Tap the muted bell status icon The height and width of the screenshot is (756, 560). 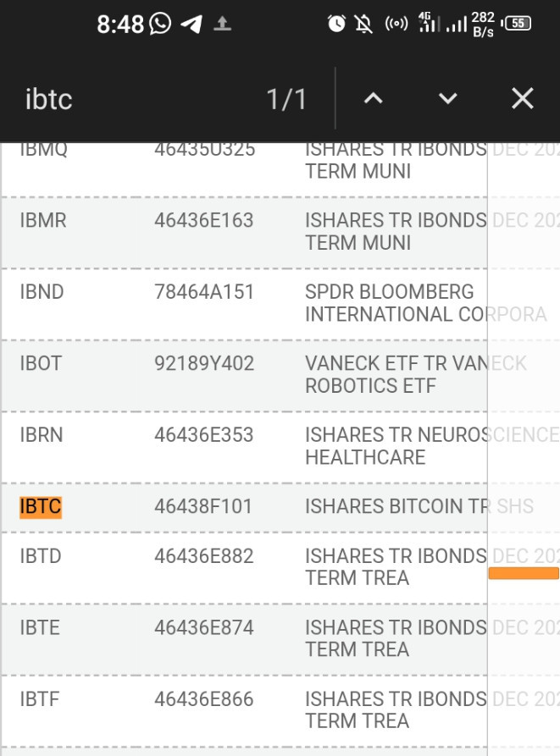363,23
